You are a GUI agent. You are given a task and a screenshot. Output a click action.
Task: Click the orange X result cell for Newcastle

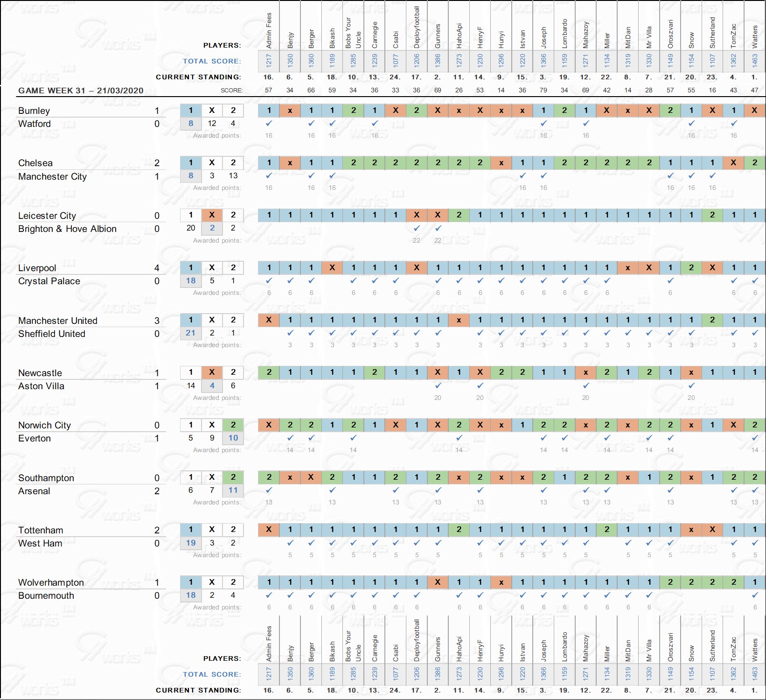212,372
